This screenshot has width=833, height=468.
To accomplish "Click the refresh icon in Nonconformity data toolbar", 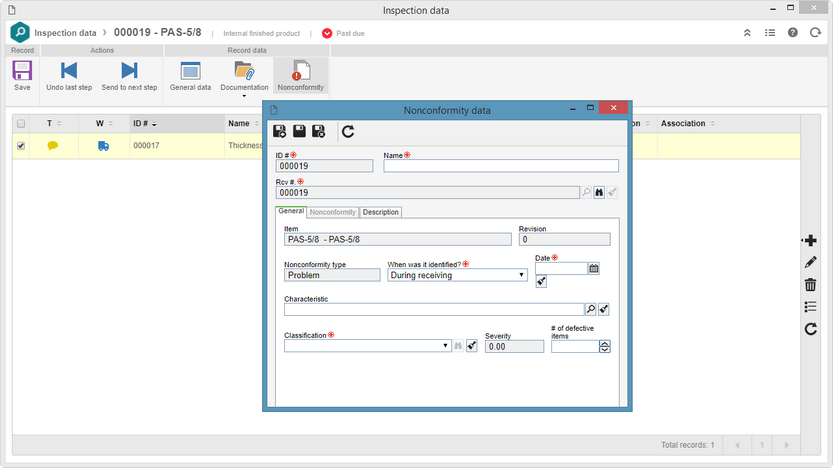I will (348, 131).
